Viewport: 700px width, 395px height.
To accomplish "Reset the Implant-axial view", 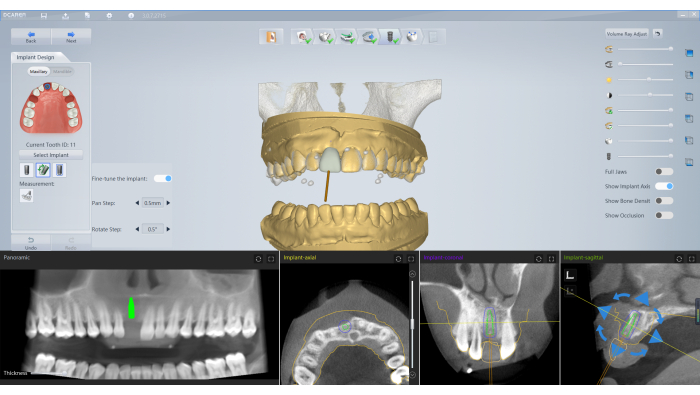I will pos(398,259).
